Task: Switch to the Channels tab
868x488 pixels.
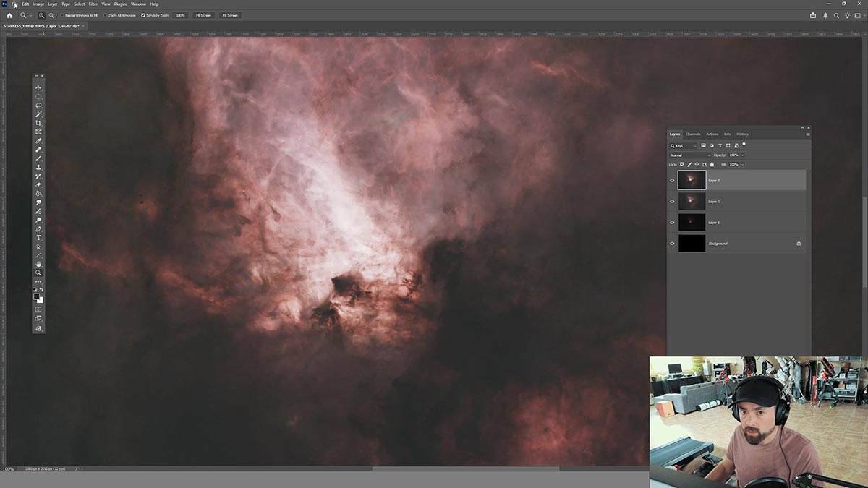Action: pyautogui.click(x=693, y=134)
